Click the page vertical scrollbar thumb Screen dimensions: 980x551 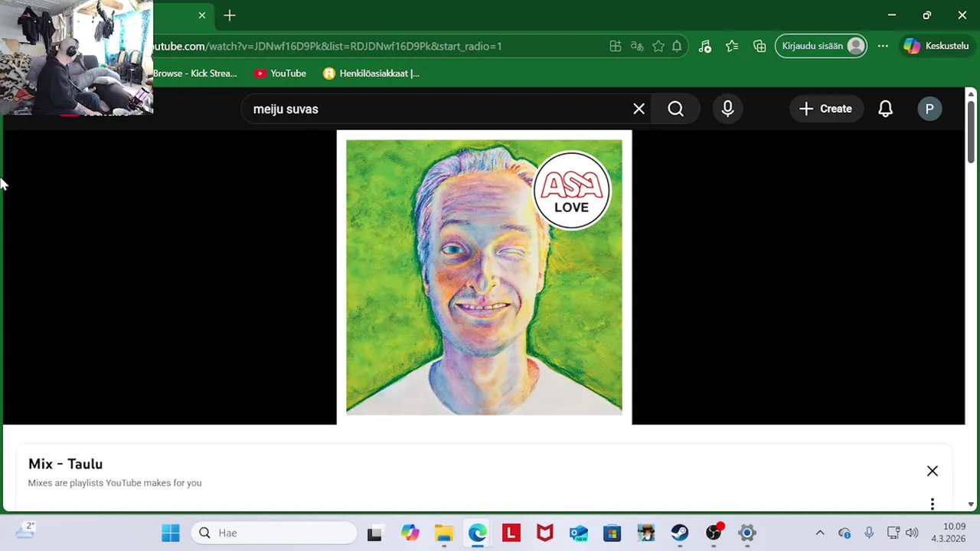pos(971,132)
